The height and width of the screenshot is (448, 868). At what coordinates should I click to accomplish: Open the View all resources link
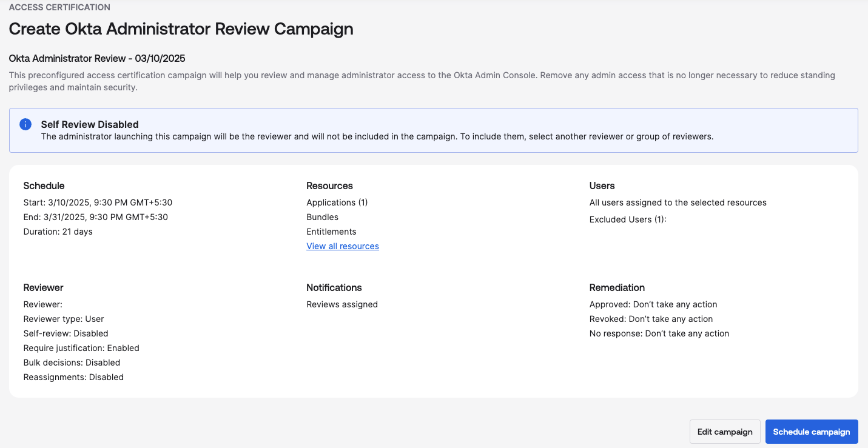(343, 246)
